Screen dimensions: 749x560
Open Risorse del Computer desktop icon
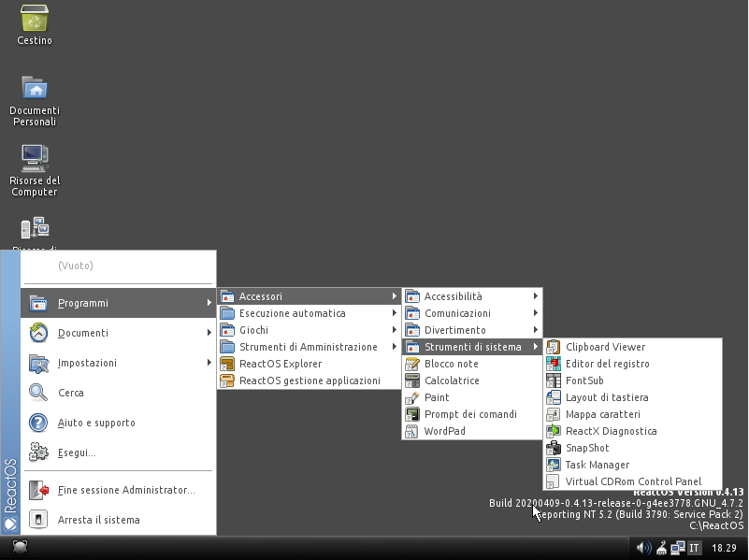coord(35,157)
